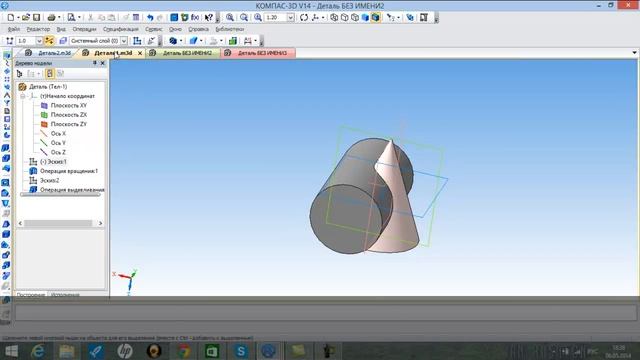640x360 pixels.
Task: Select Ось Y in the tree
Action: tap(58, 143)
